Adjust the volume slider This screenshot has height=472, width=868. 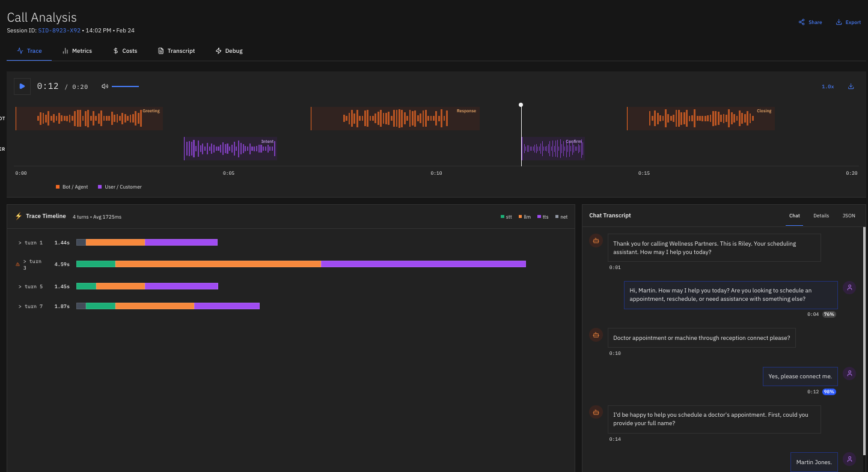[125, 86]
